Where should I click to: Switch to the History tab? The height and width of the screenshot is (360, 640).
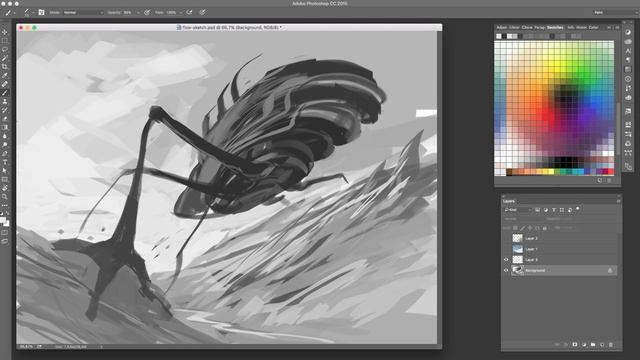point(581,27)
